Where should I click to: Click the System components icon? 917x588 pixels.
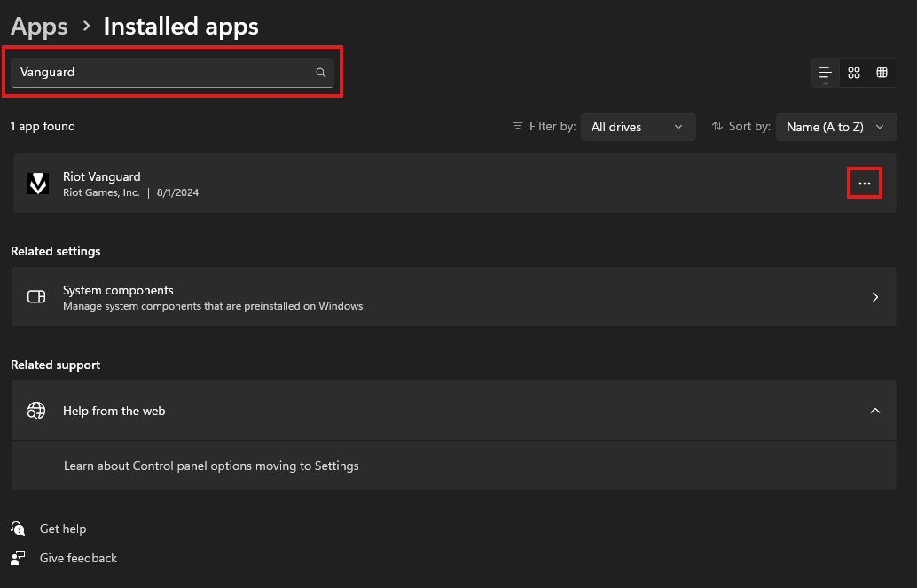36,297
